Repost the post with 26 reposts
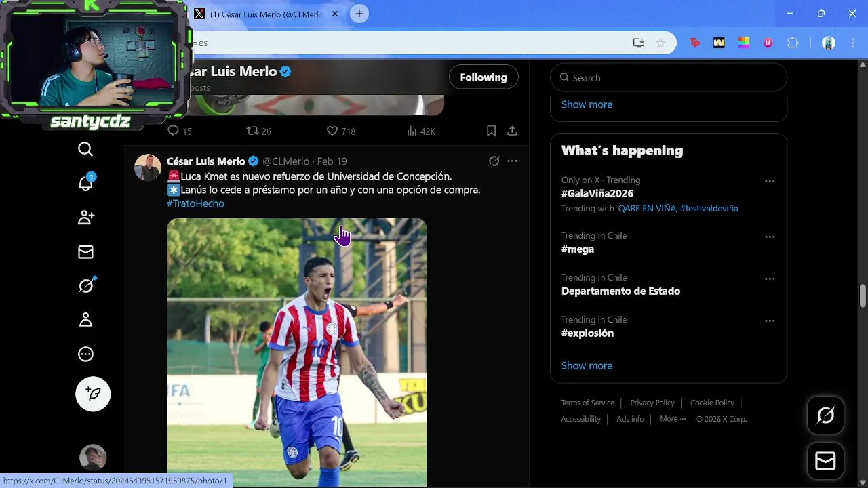Screen dimensions: 868x488 (258, 131)
